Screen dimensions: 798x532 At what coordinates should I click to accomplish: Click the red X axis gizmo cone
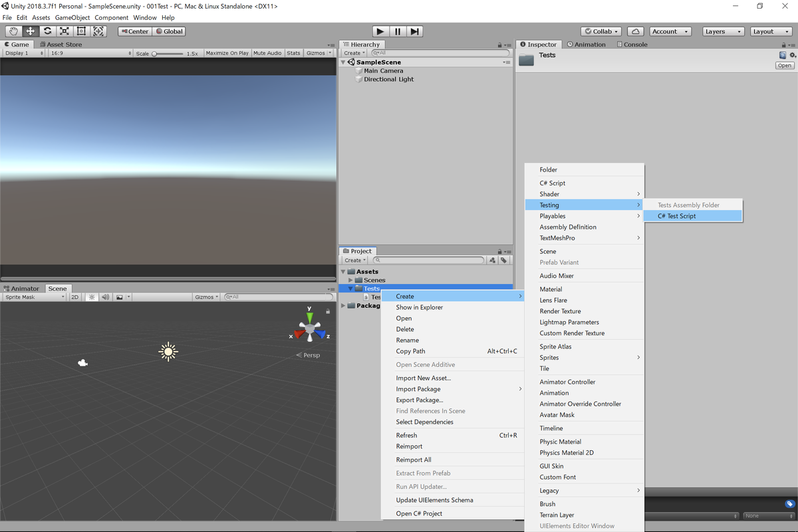[x=299, y=335]
